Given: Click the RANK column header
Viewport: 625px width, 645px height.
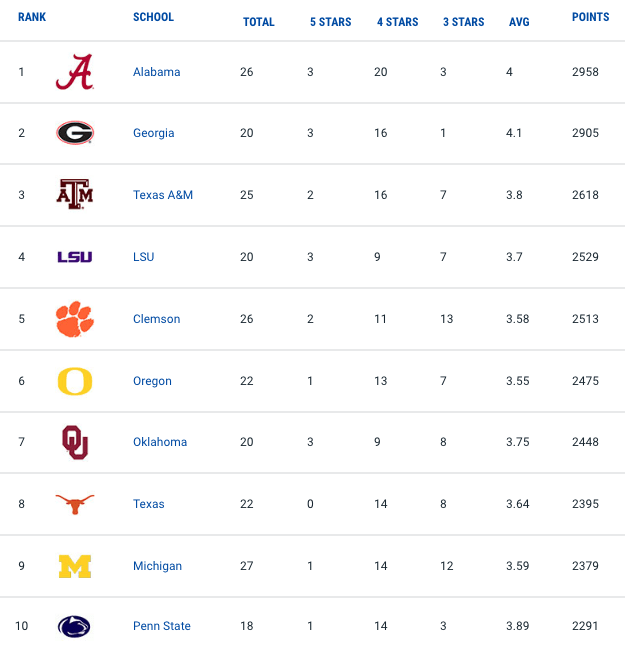Looking at the screenshot, I should click(x=32, y=17).
